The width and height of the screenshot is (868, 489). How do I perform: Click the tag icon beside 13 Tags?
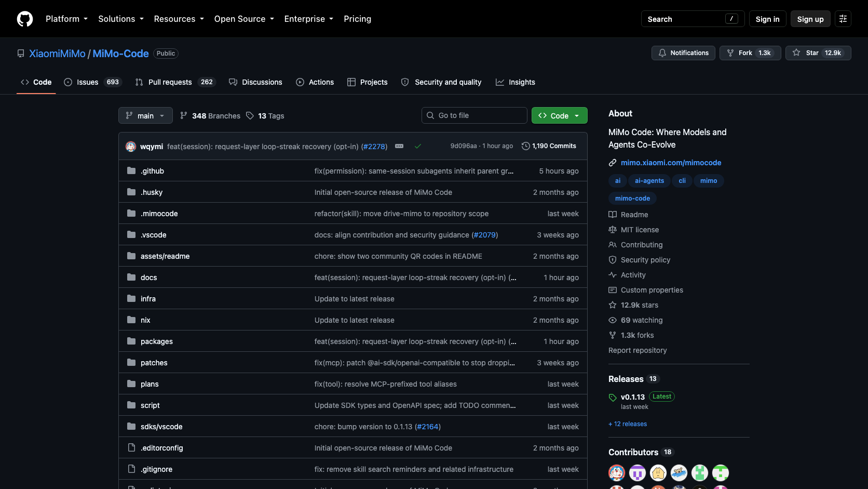[x=250, y=115]
